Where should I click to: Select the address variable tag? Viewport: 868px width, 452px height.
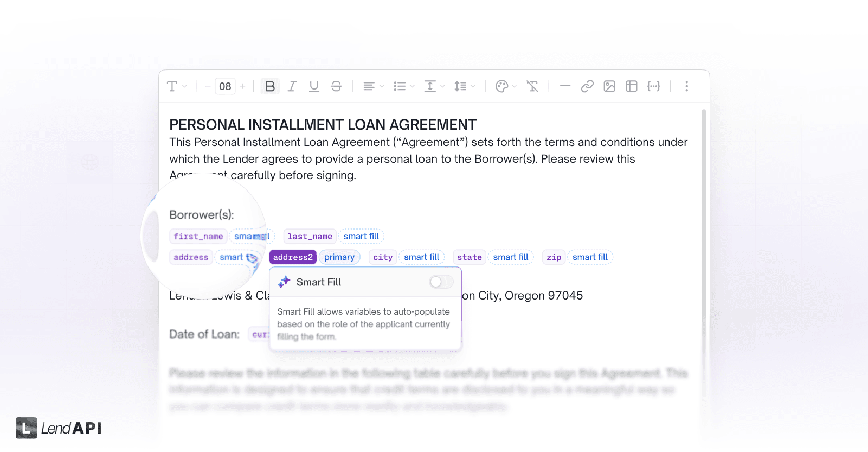(x=191, y=257)
